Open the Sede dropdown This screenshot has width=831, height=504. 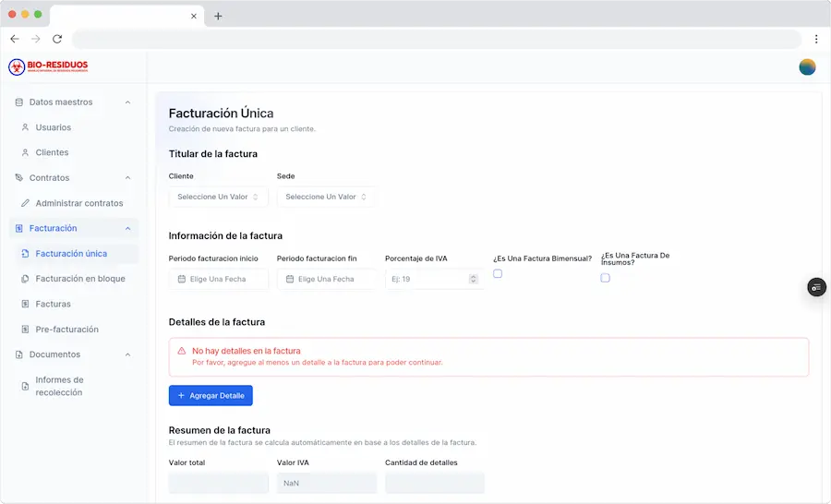[326, 197]
